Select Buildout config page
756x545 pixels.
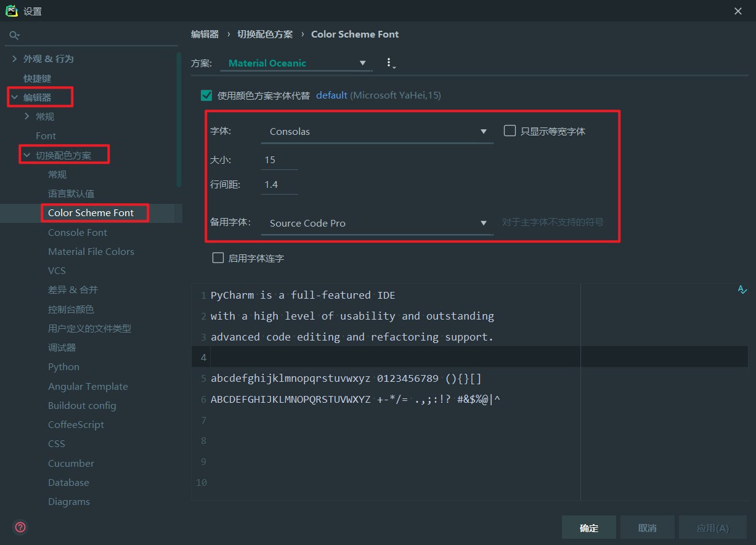pyautogui.click(x=82, y=405)
